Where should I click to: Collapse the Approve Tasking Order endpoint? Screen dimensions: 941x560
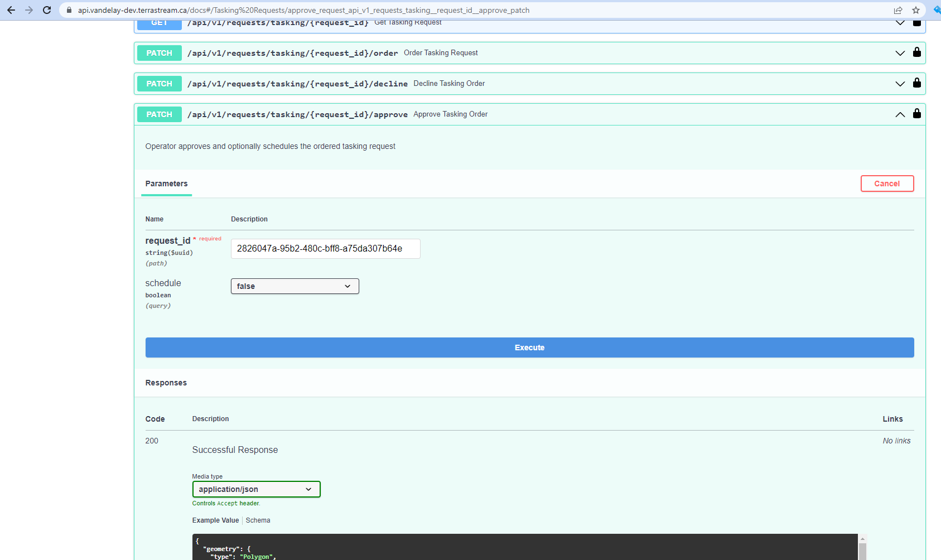tap(900, 114)
